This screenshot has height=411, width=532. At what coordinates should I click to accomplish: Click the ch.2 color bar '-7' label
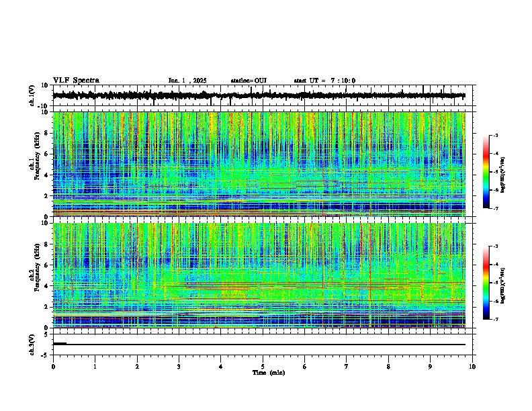[x=495, y=320]
